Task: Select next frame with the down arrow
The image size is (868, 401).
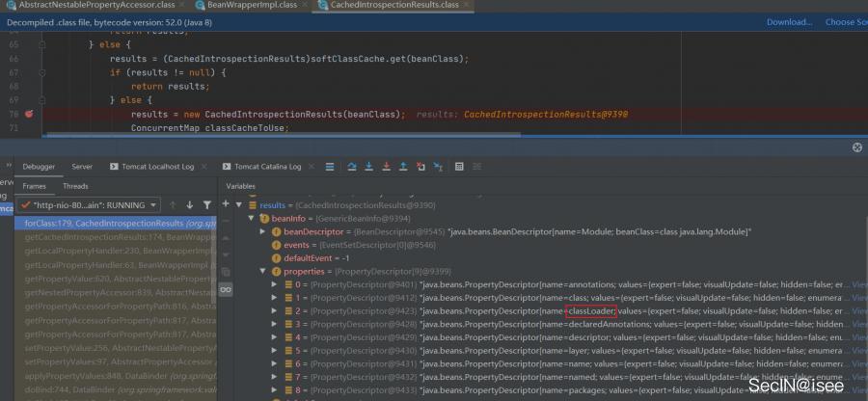Action: click(x=189, y=205)
